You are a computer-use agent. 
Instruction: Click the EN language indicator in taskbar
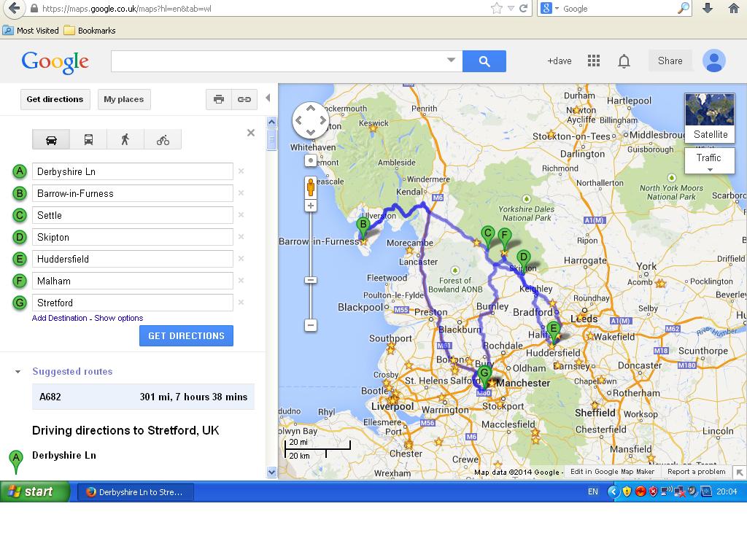click(592, 491)
